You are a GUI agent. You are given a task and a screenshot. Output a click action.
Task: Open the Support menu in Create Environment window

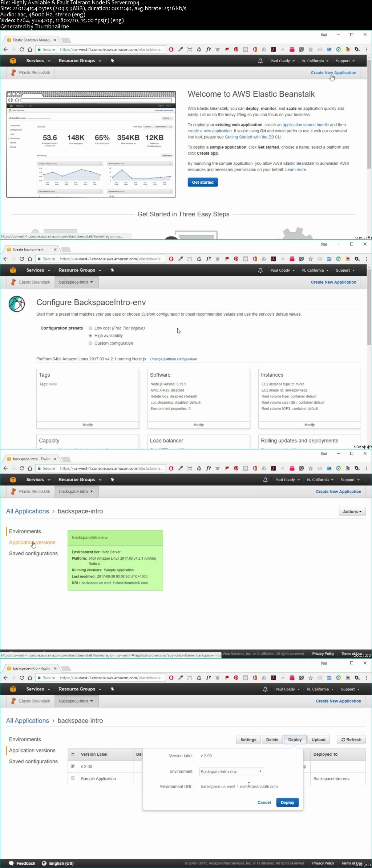[345, 271]
